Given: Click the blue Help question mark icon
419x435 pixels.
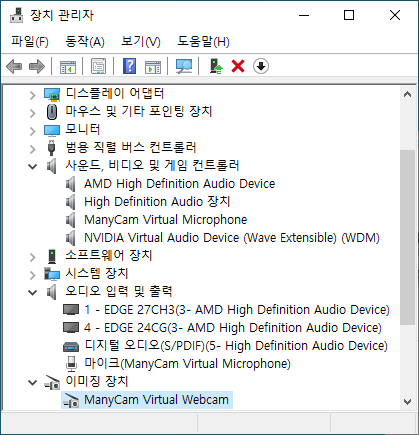Looking at the screenshot, I should pos(130,66).
